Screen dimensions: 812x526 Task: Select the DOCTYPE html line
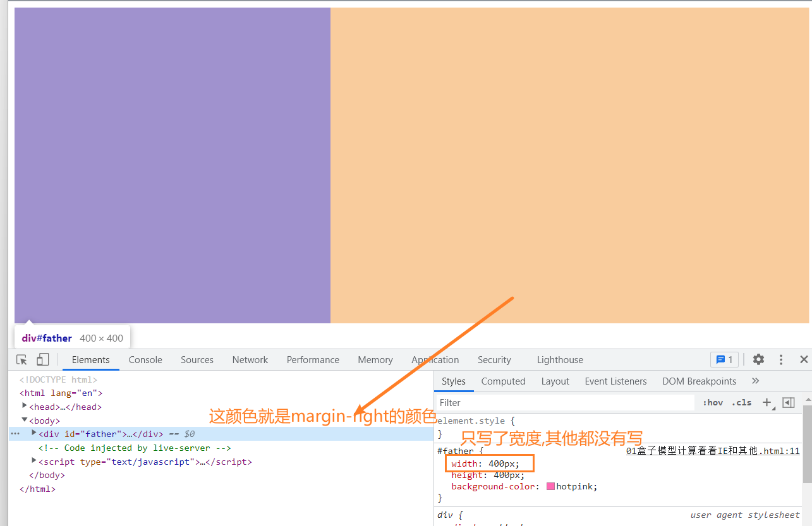point(58,380)
